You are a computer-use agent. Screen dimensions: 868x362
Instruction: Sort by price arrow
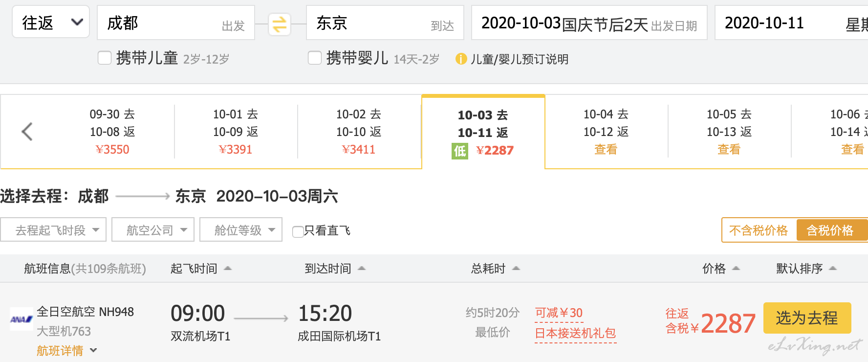736,268
